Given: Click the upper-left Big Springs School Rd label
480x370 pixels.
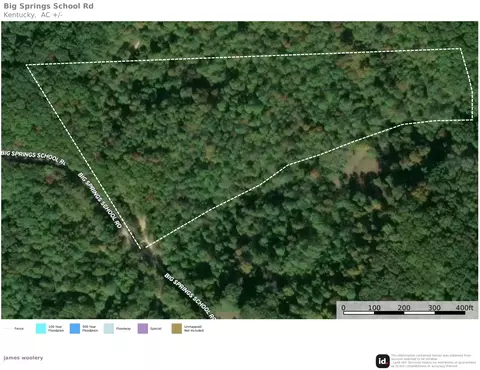Looking at the screenshot, I should click(33, 157).
